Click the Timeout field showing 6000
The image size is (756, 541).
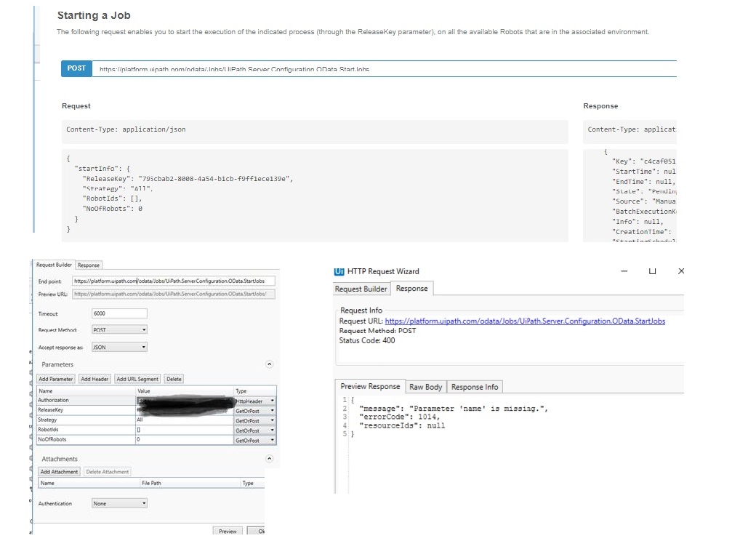pyautogui.click(x=119, y=313)
